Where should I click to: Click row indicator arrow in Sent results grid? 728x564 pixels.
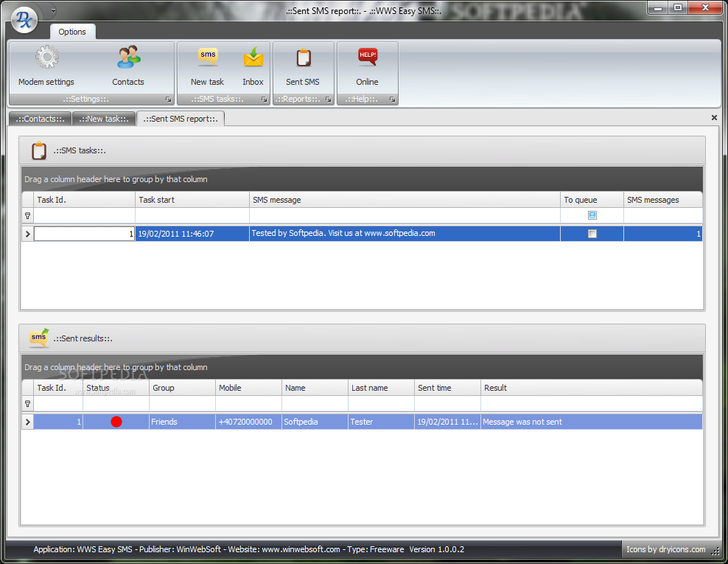pyautogui.click(x=28, y=422)
